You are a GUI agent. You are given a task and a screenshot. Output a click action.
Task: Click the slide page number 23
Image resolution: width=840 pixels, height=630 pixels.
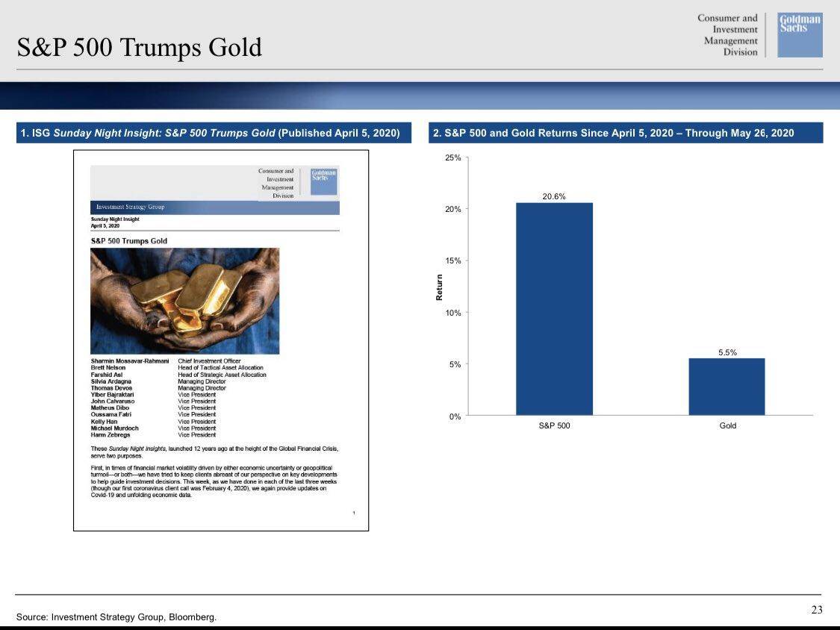[x=817, y=610]
